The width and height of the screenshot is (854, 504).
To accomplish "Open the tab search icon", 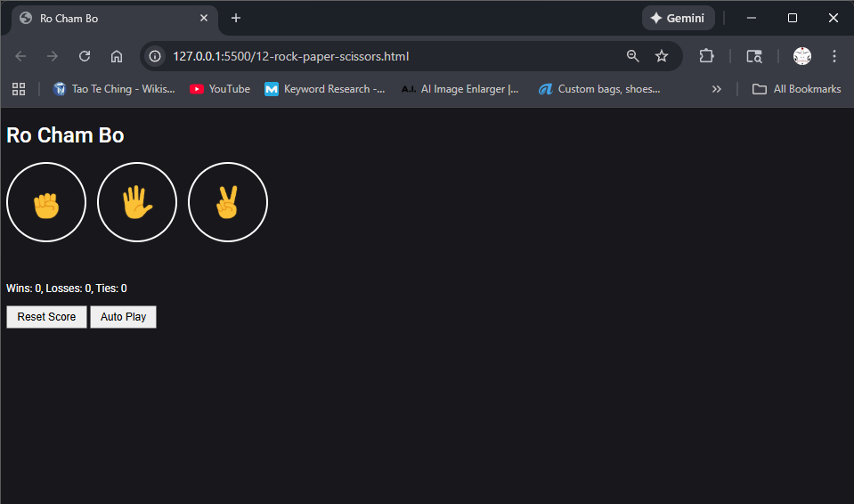I will (x=754, y=56).
